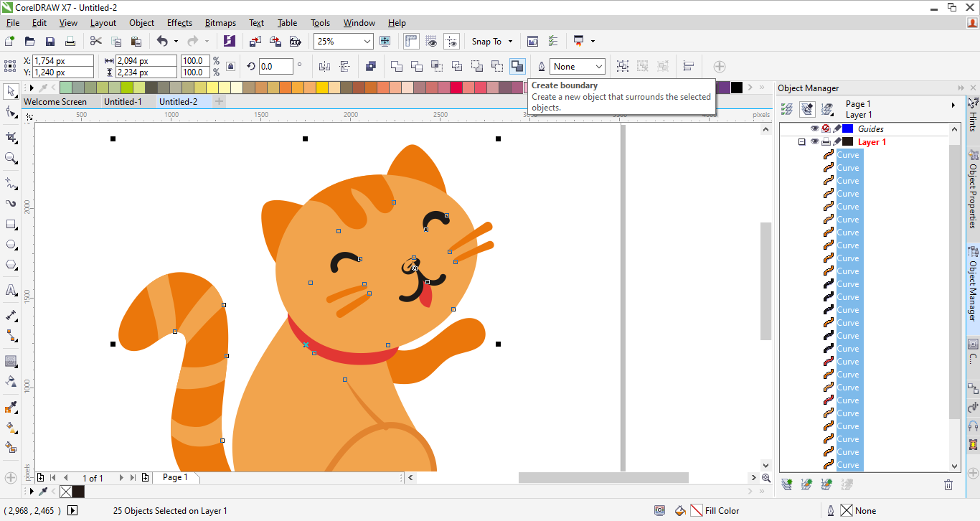Add new document tab plus button
The width and height of the screenshot is (980, 521).
220,102
